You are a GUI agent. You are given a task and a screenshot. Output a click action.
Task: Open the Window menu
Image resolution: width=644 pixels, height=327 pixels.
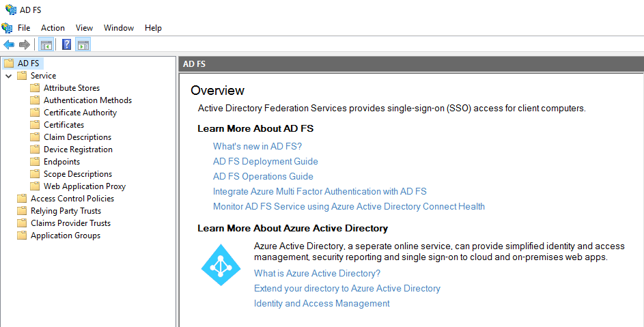[119, 28]
